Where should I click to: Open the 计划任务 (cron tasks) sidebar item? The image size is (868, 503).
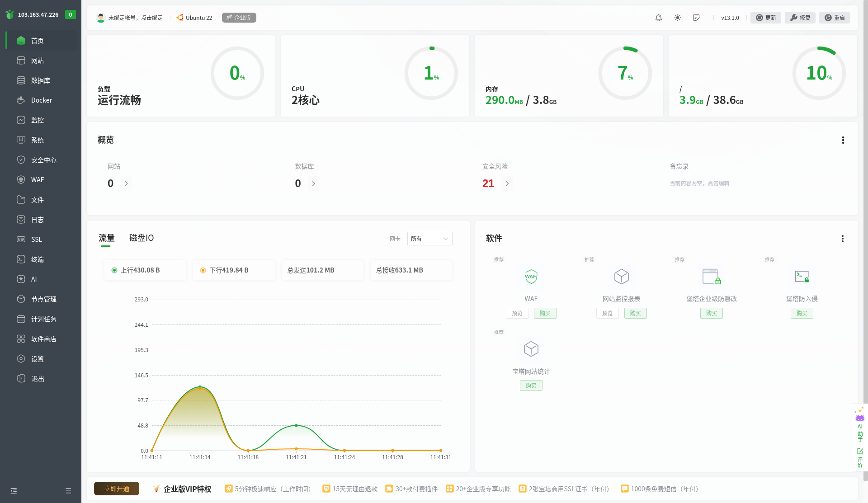pos(41,319)
